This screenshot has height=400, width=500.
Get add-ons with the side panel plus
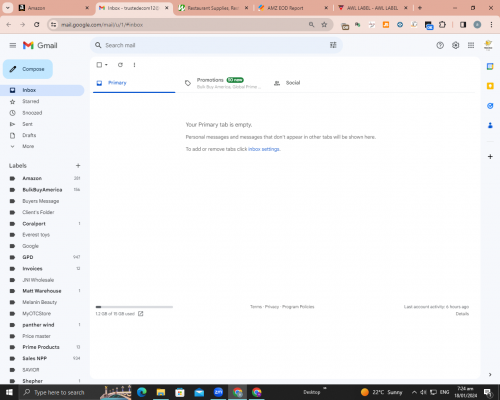click(x=490, y=156)
